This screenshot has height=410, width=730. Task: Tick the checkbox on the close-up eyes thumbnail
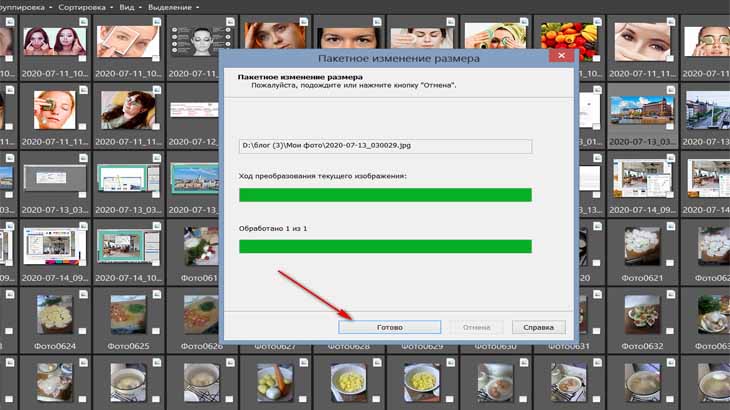coord(670,59)
